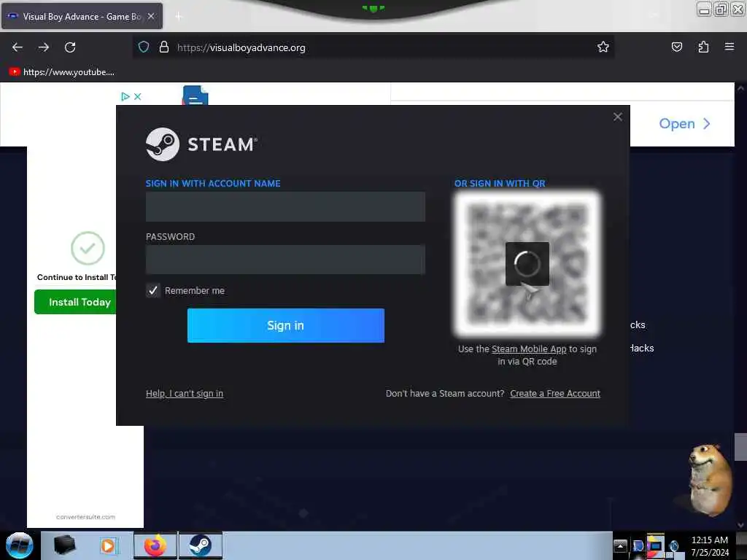The height and width of the screenshot is (560, 747).
Task: Click the converterSuite.com ad text
Action: coord(86,517)
